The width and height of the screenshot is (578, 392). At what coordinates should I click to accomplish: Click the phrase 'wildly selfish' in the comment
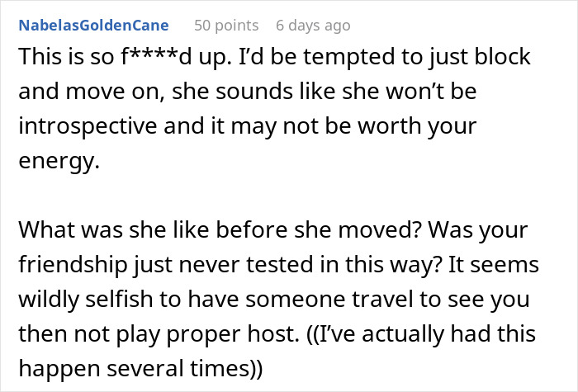pos(86,299)
